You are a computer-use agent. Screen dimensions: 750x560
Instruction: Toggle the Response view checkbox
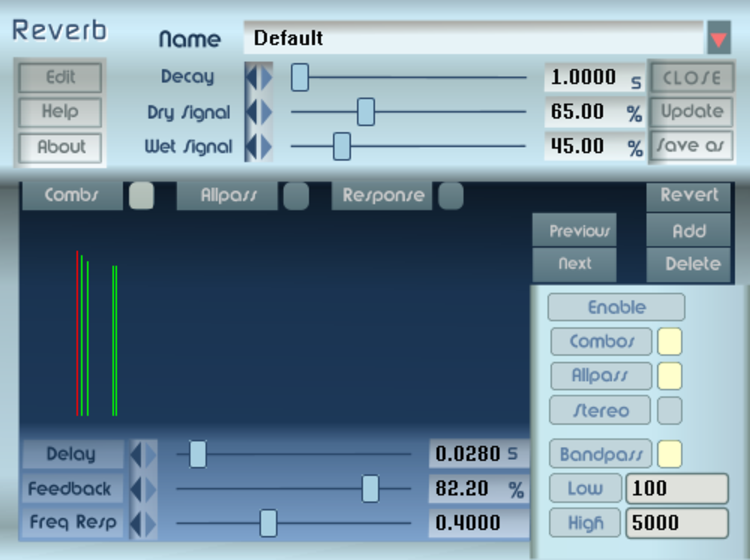(451, 196)
